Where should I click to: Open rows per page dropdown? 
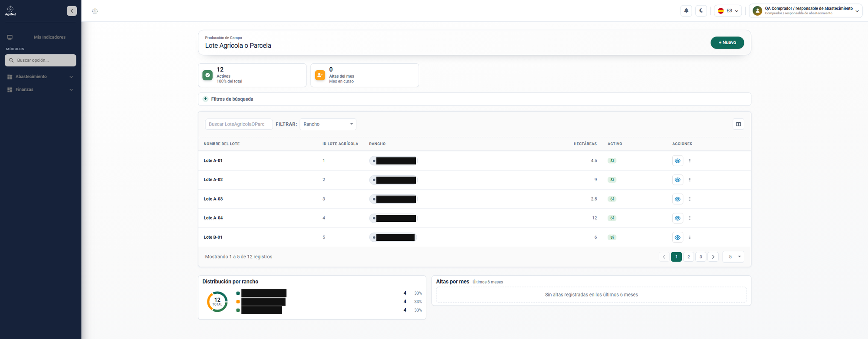click(733, 257)
